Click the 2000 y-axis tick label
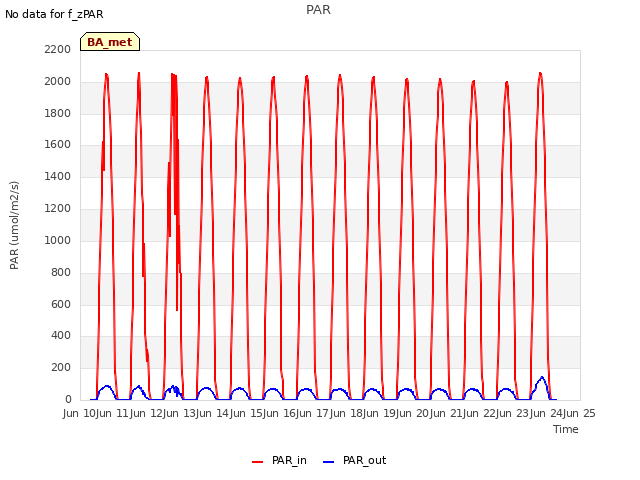The height and width of the screenshot is (480, 640). coord(58,81)
